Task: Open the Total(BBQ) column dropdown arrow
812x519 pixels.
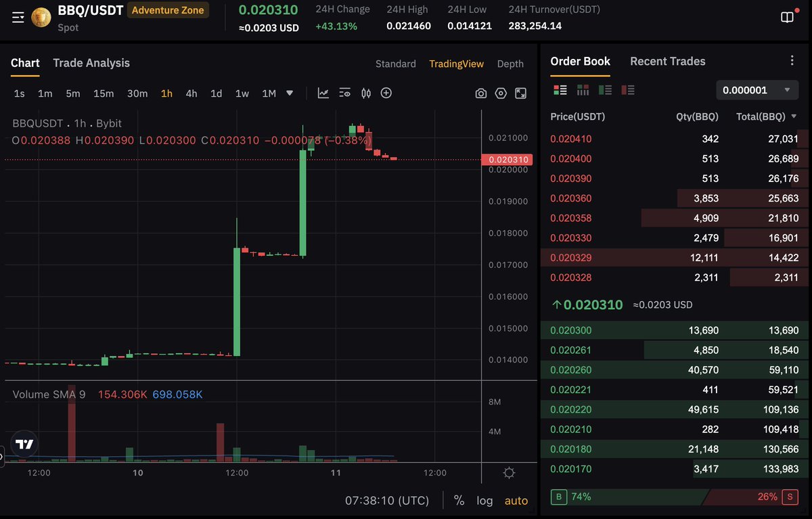Action: [x=794, y=116]
